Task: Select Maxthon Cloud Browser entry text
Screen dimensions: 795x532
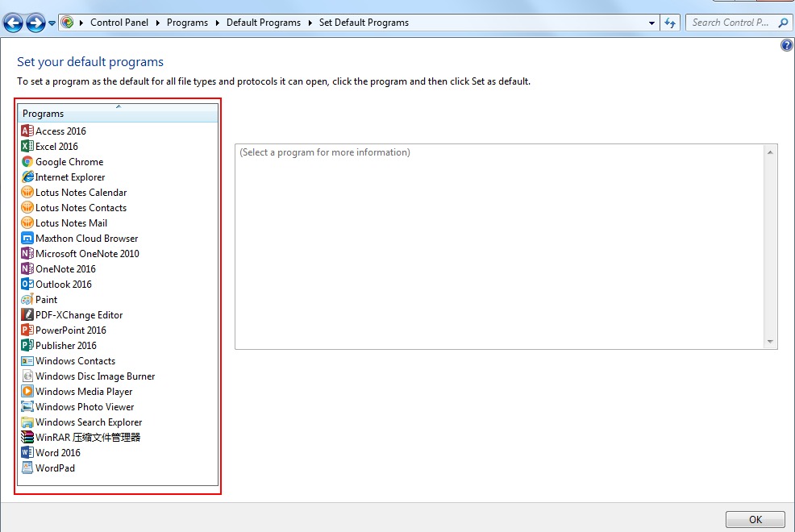Action: 87,238
